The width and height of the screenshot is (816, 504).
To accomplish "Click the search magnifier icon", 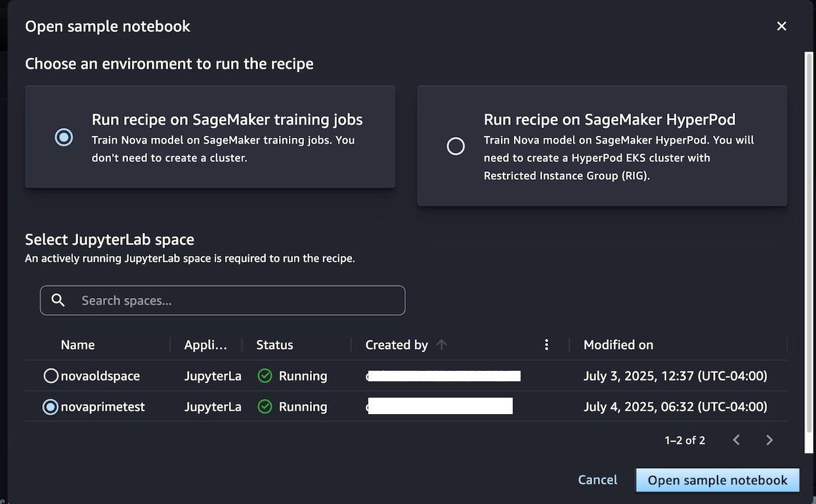I will pyautogui.click(x=58, y=301).
